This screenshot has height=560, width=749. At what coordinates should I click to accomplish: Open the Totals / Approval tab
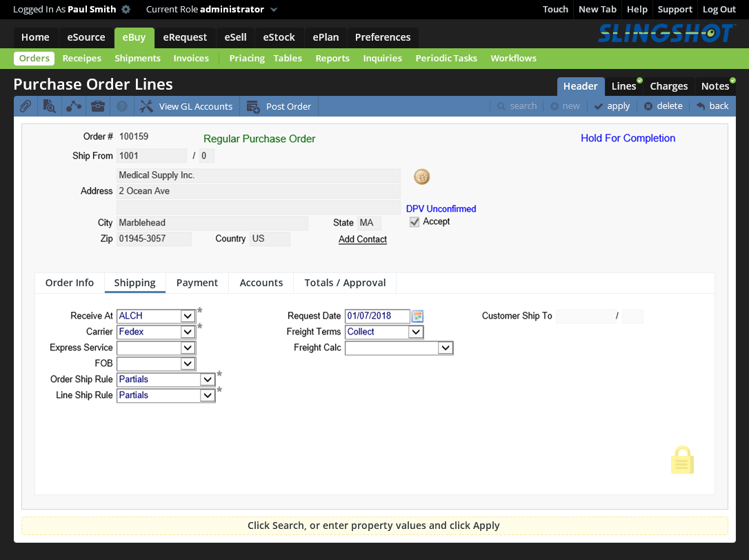coord(345,283)
